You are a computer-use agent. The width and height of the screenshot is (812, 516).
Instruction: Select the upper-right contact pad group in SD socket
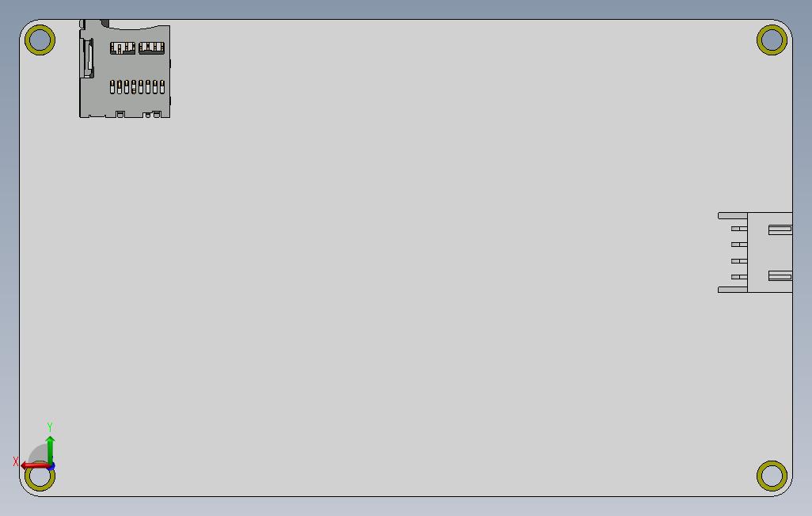[151, 47]
